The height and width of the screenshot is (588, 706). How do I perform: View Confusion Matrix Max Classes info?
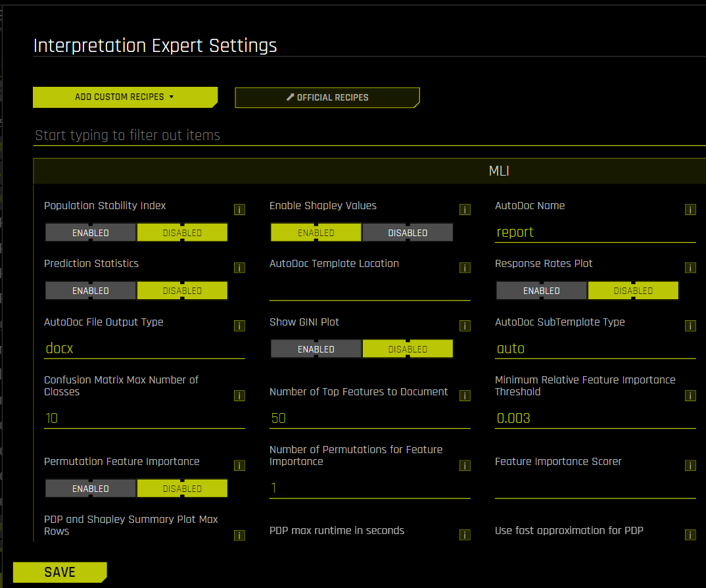click(x=239, y=395)
